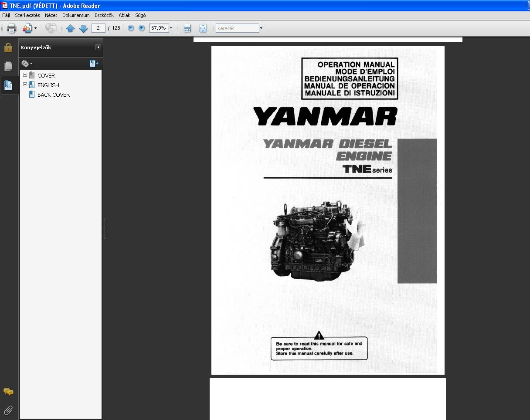Open dropdown arrow next to collaborate icon
Image resolution: width=530 pixels, height=420 pixels.
(x=35, y=28)
